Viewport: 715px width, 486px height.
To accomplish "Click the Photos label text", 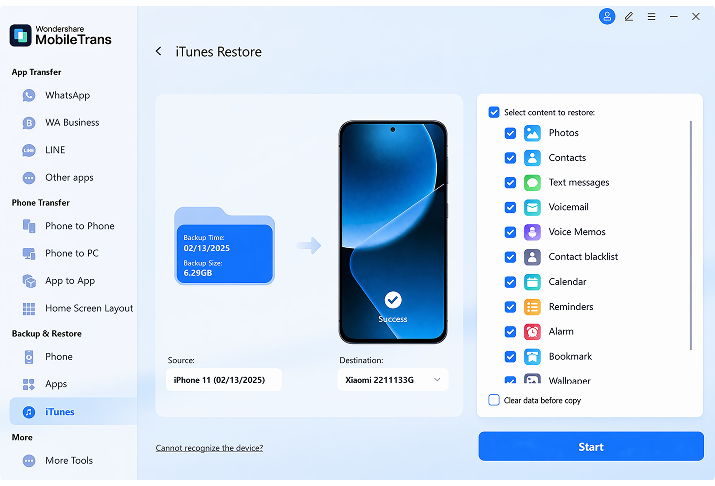I will coord(564,133).
